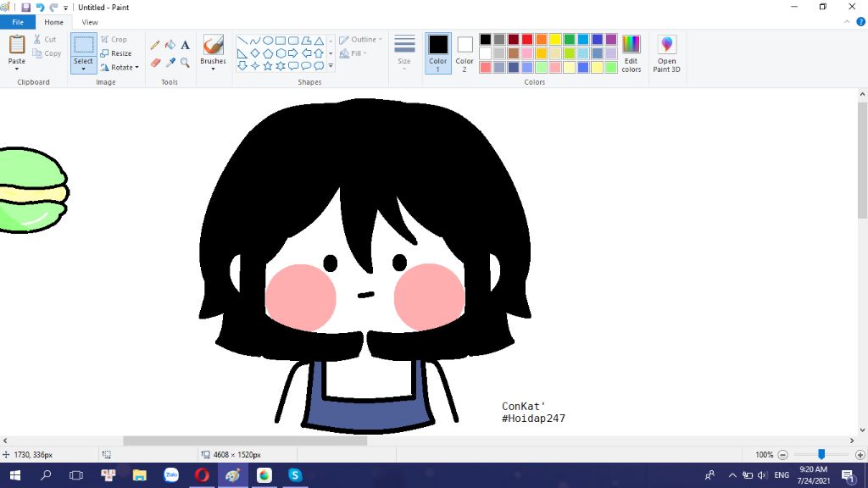Click the horizontal canvas scrollbar thumb
This screenshot has height=488, width=868.
[245, 441]
